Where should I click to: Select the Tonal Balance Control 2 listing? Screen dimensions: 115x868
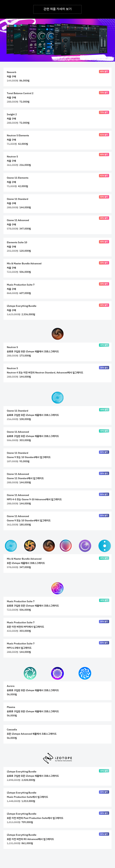57,98
